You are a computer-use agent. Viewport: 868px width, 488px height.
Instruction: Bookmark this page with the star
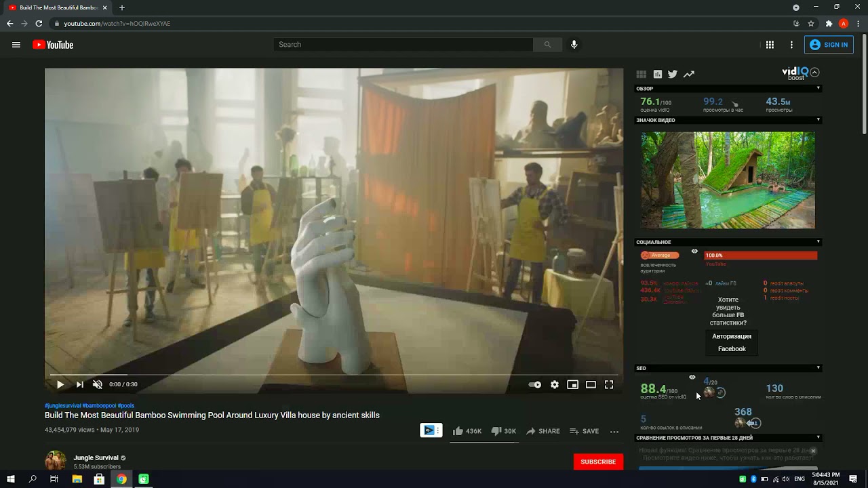tap(811, 24)
